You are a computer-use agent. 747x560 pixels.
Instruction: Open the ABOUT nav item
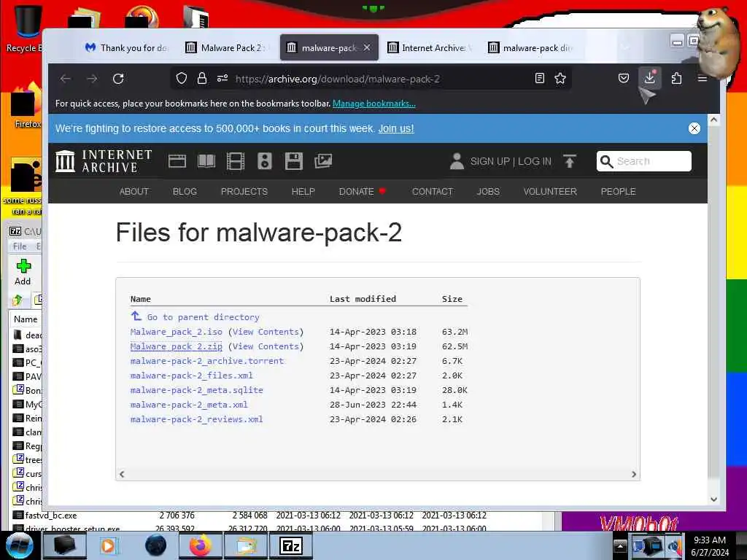[134, 192]
